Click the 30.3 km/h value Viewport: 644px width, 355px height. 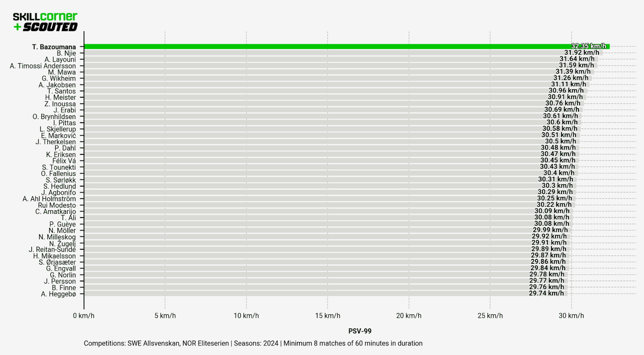point(557,185)
